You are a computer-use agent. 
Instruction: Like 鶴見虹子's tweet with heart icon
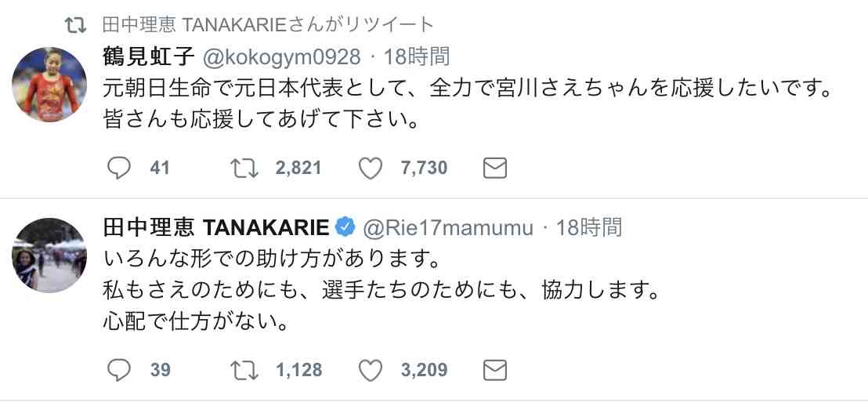371,168
